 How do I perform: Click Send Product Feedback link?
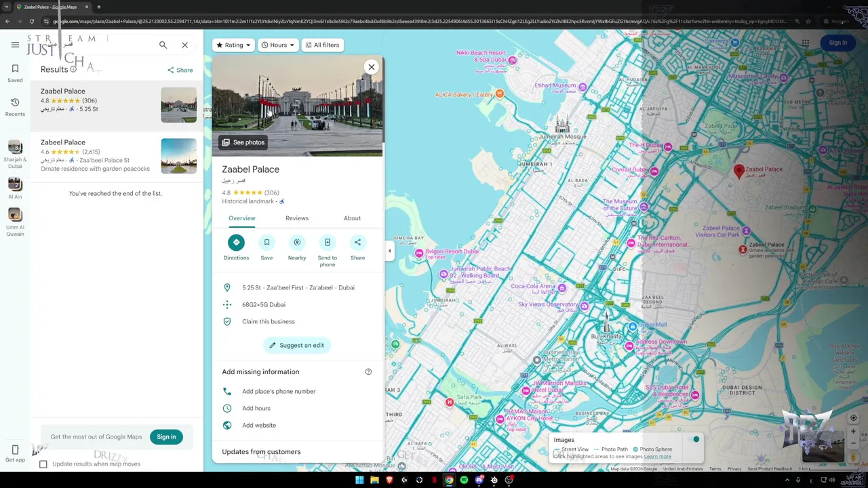pos(770,469)
